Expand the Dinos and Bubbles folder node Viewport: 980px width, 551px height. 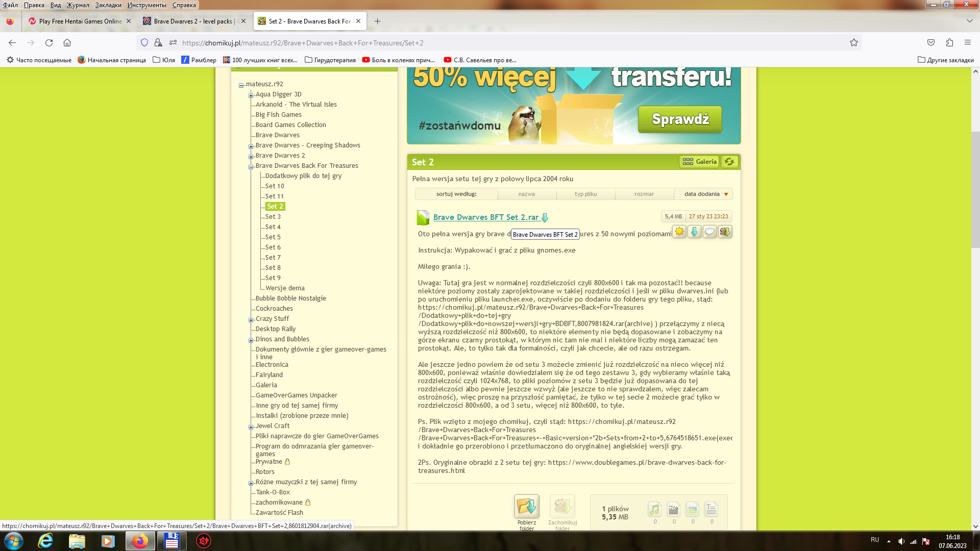click(x=251, y=340)
